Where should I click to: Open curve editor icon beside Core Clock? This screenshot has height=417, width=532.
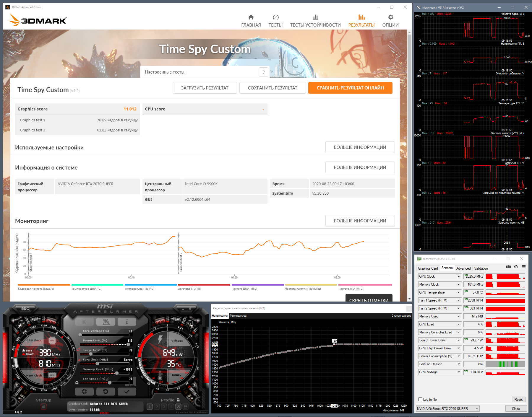pyautogui.click(x=79, y=360)
